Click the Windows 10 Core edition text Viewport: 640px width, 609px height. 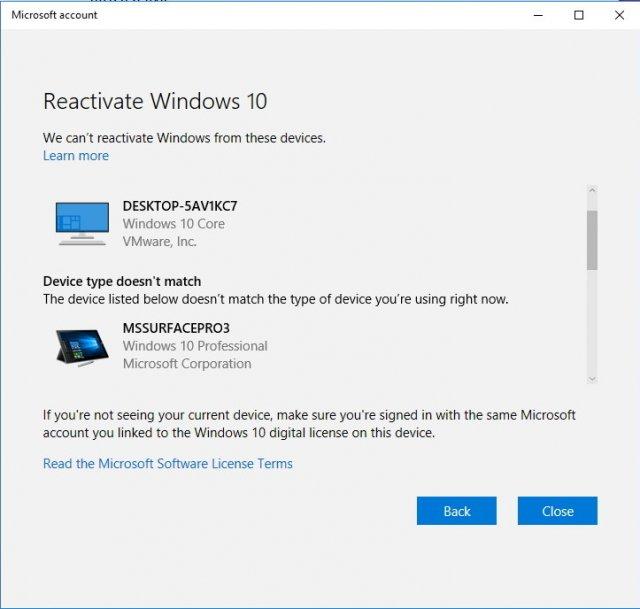[x=174, y=224]
